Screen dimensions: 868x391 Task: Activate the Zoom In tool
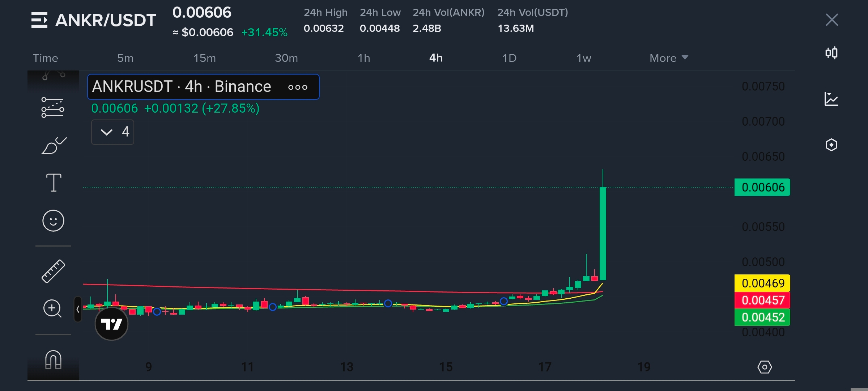click(52, 309)
